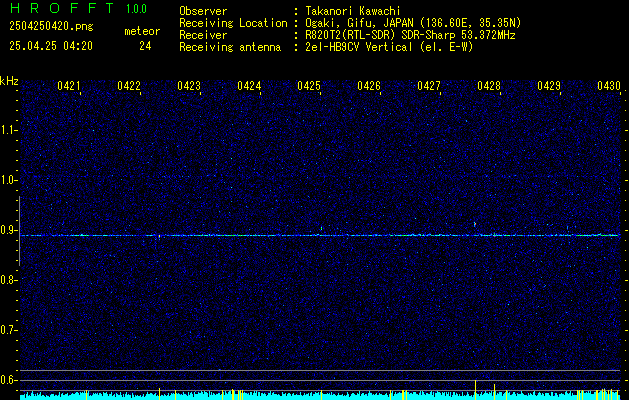
Task: Click the Receiving antenna field label
Action: point(230,47)
